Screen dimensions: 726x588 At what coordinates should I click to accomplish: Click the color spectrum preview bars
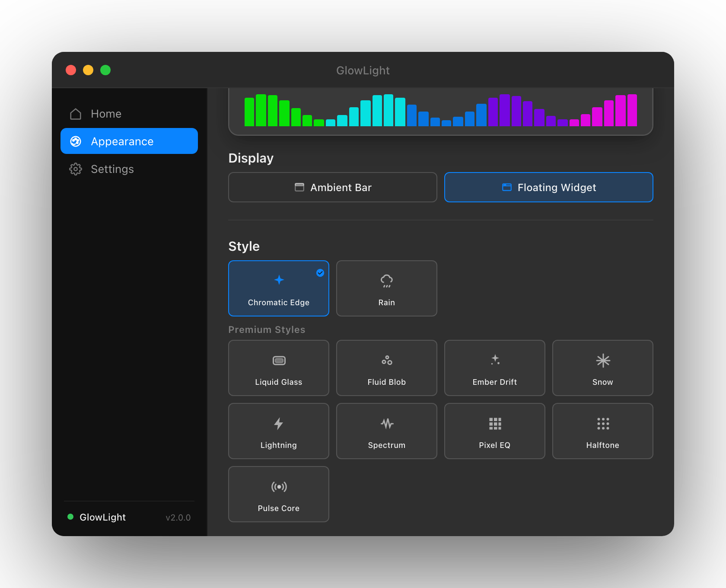[440, 110]
